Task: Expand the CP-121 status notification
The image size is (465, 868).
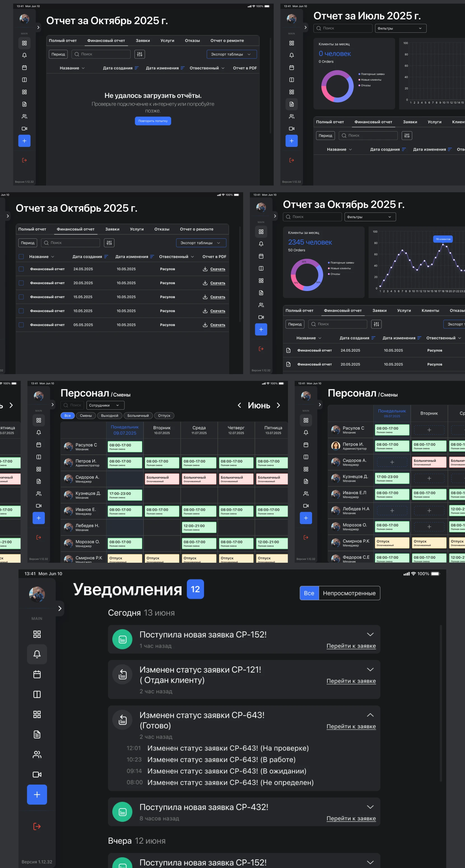Action: [370, 670]
